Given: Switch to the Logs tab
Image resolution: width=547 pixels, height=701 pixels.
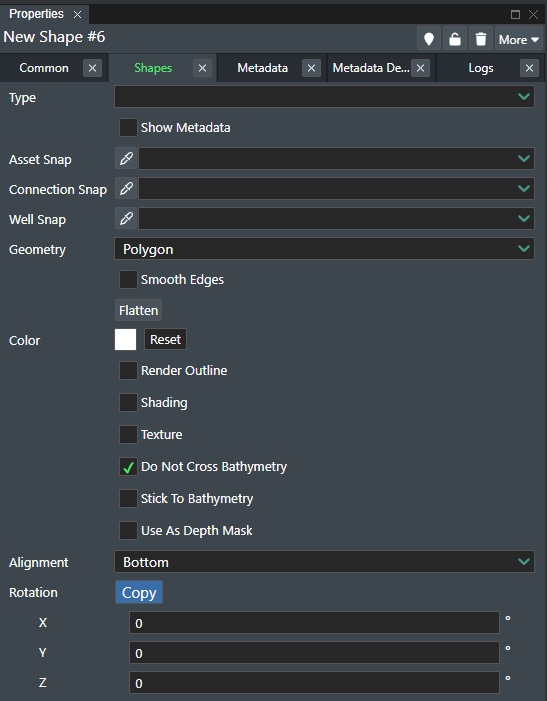Looking at the screenshot, I should point(481,68).
